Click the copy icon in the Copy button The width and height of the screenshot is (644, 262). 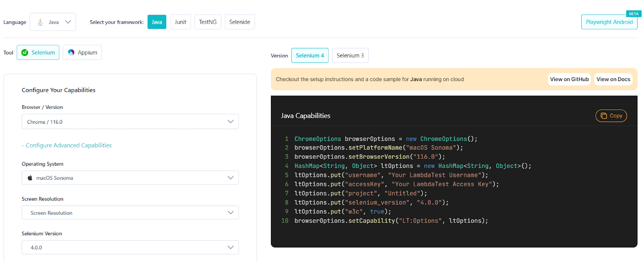604,116
